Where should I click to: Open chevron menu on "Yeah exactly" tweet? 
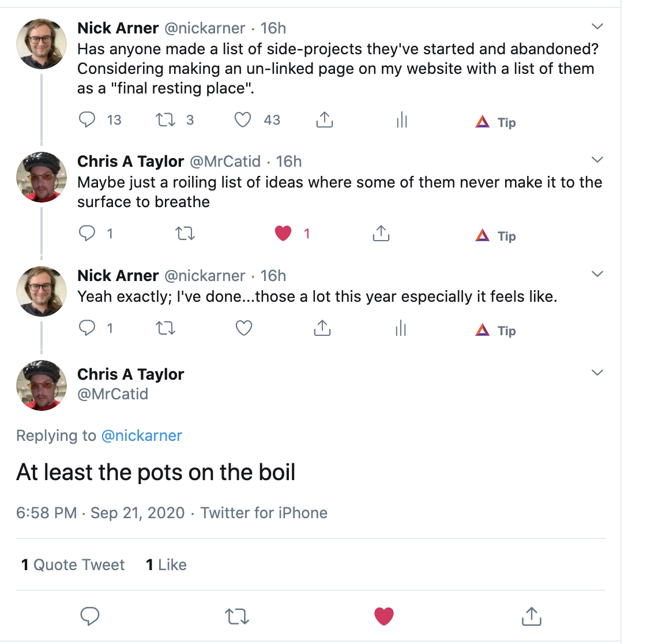[597, 274]
